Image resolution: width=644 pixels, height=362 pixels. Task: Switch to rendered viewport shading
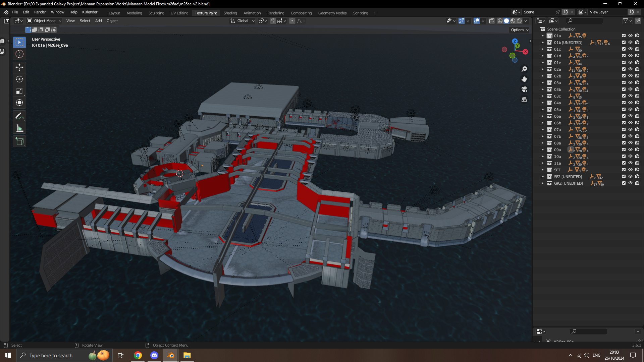point(519,21)
